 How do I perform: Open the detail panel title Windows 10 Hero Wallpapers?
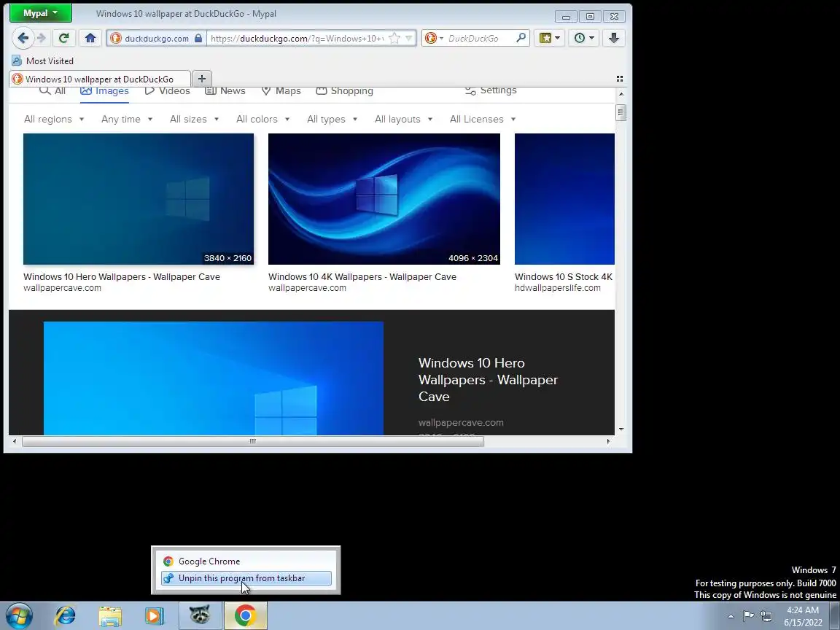coord(488,379)
